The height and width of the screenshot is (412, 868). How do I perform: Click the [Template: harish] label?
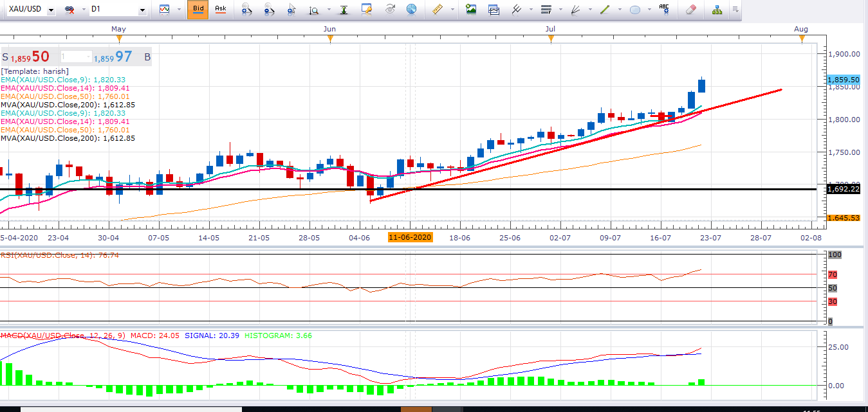click(35, 71)
